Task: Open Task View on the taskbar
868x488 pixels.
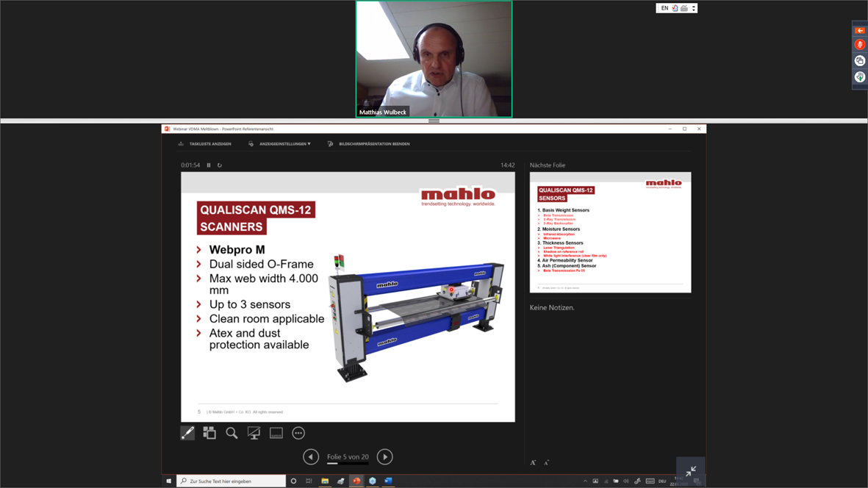Action: coord(309,481)
